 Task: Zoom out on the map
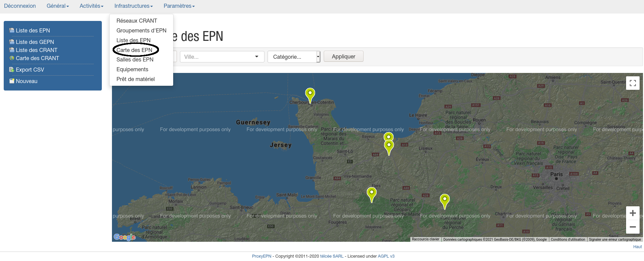pyautogui.click(x=632, y=227)
